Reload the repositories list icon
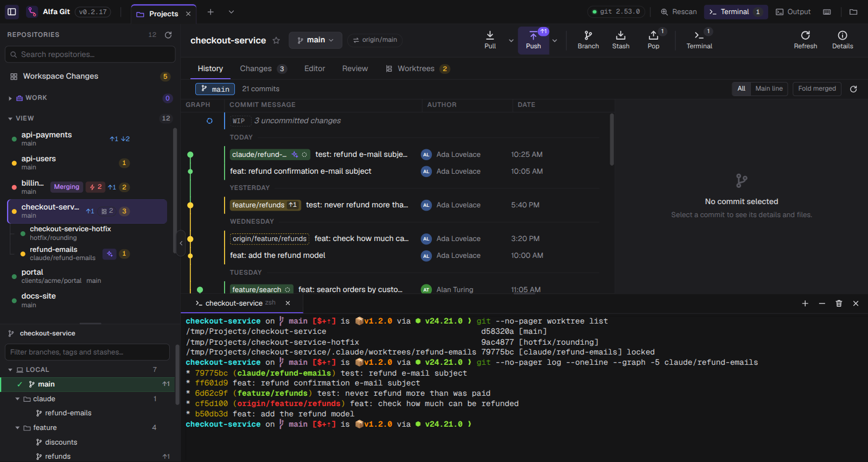Image resolution: width=868 pixels, height=462 pixels. (x=168, y=35)
